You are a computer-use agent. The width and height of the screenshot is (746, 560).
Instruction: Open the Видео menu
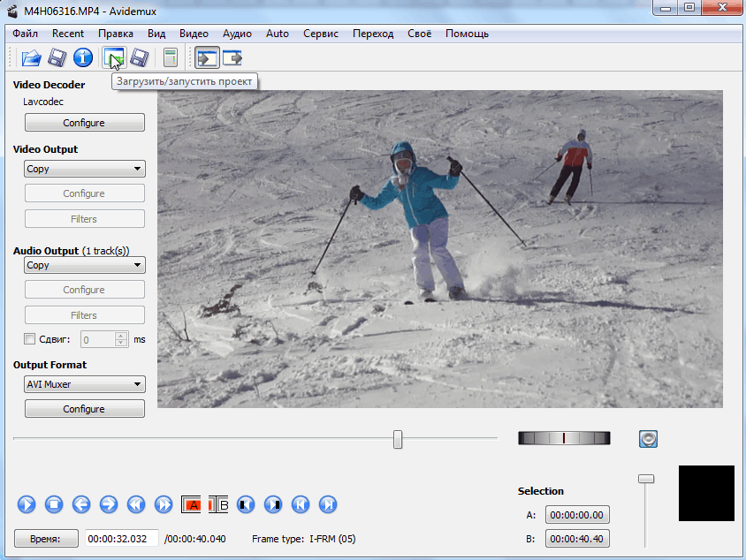[194, 34]
